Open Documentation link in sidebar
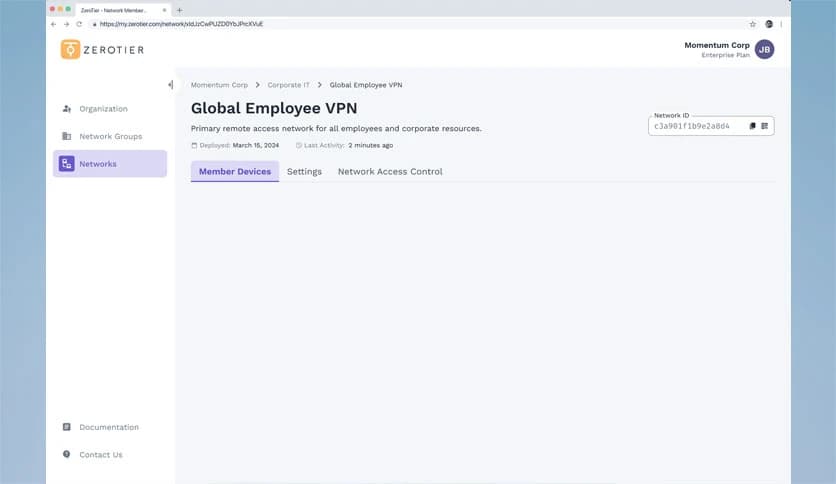The image size is (836, 484). coord(109,427)
